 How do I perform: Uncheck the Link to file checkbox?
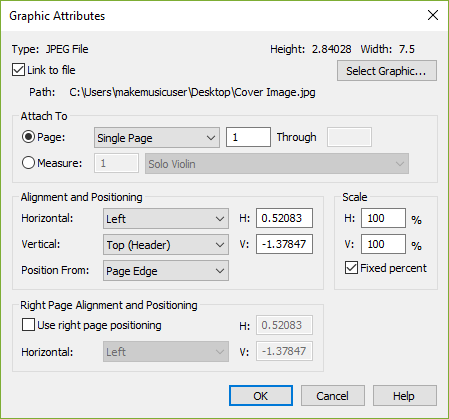18,70
